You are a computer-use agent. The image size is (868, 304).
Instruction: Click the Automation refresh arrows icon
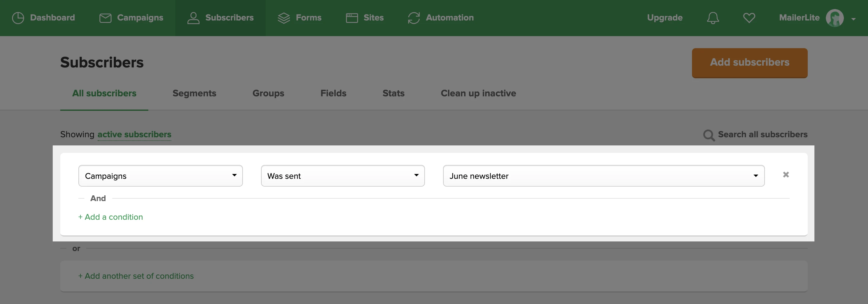click(414, 18)
